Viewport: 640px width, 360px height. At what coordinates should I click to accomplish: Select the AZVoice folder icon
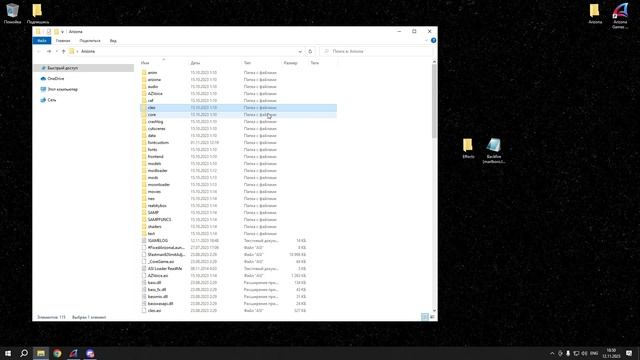point(144,93)
